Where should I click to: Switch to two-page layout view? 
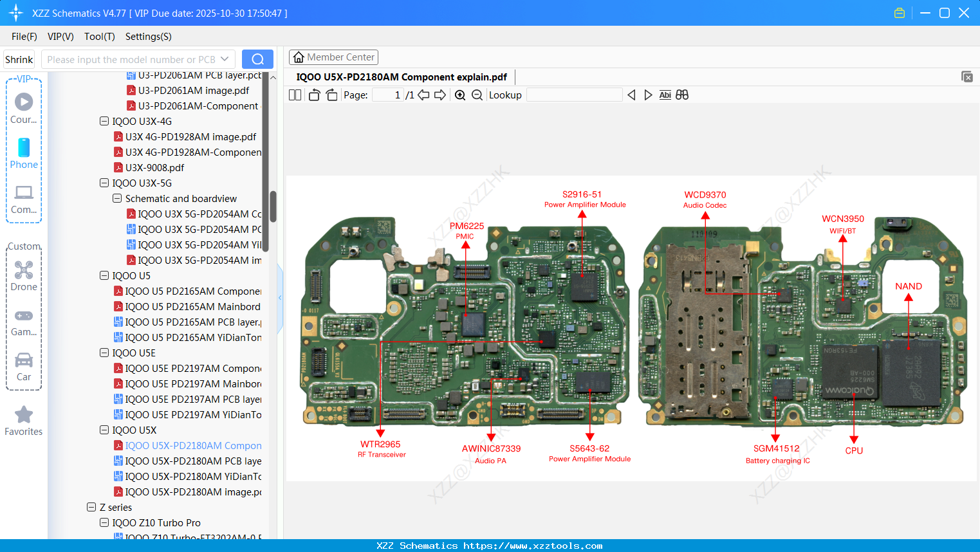295,95
